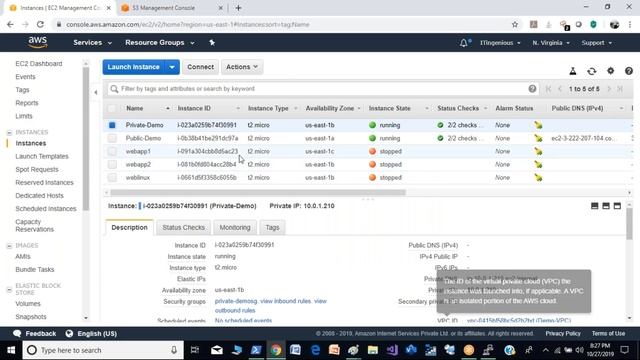Screen dimensions: 640x360
Task: Check the Public-Demo instance checkbox
Action: coord(112,138)
